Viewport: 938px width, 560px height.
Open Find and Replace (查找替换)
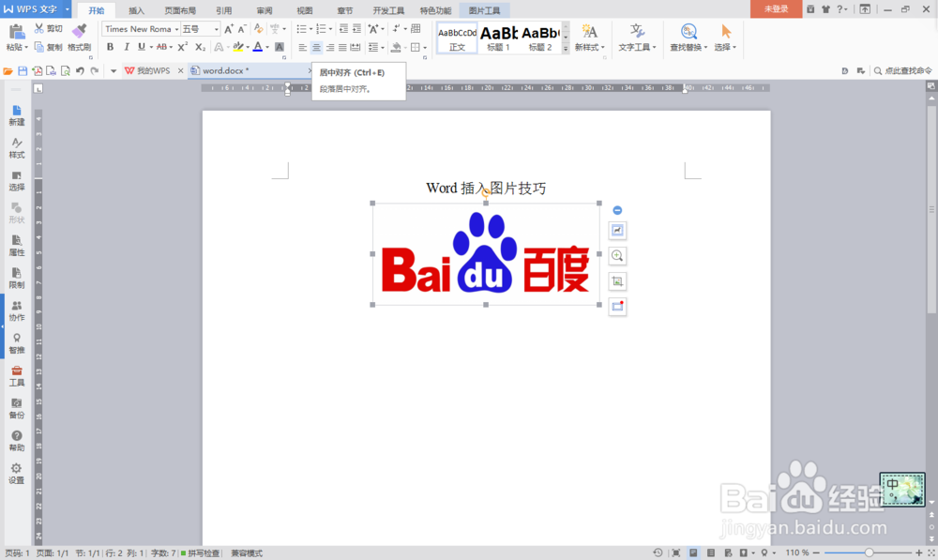tap(687, 38)
